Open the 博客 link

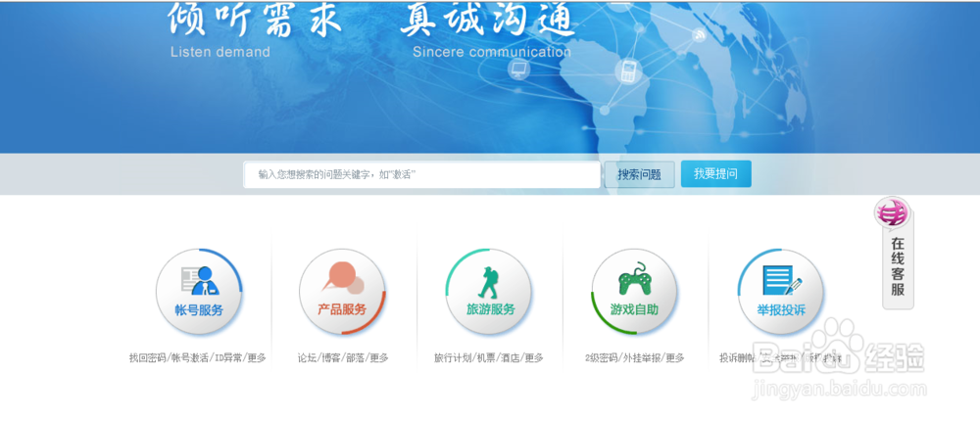[x=331, y=358]
